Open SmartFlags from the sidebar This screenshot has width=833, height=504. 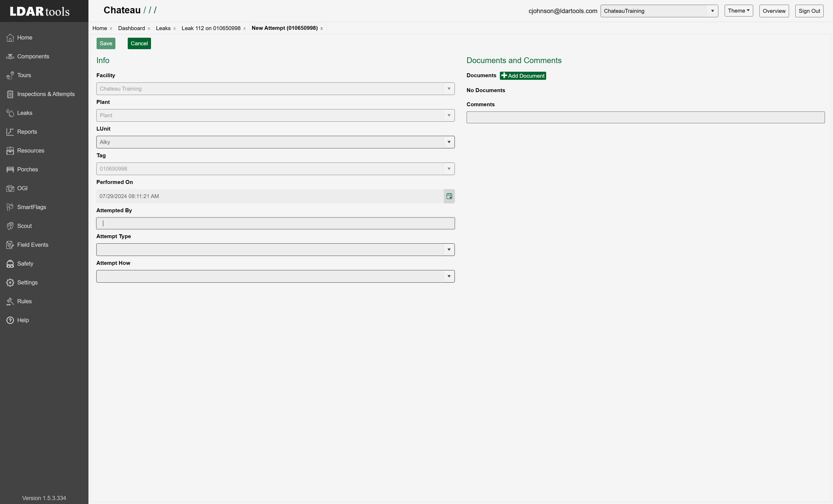(x=31, y=207)
